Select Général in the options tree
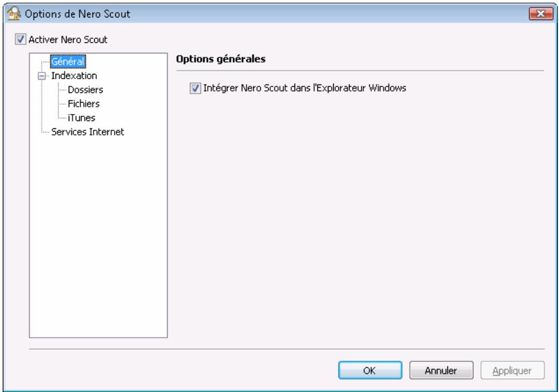 point(68,61)
